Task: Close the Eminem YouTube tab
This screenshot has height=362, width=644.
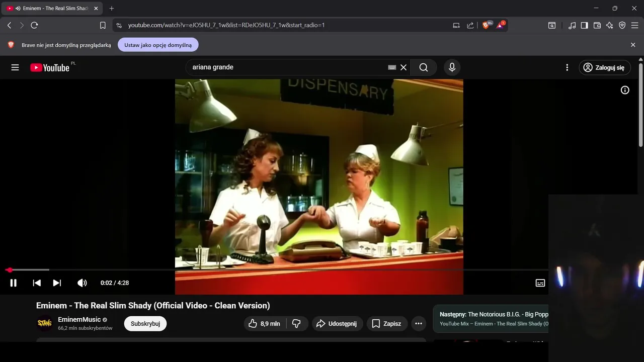Action: pos(96,9)
